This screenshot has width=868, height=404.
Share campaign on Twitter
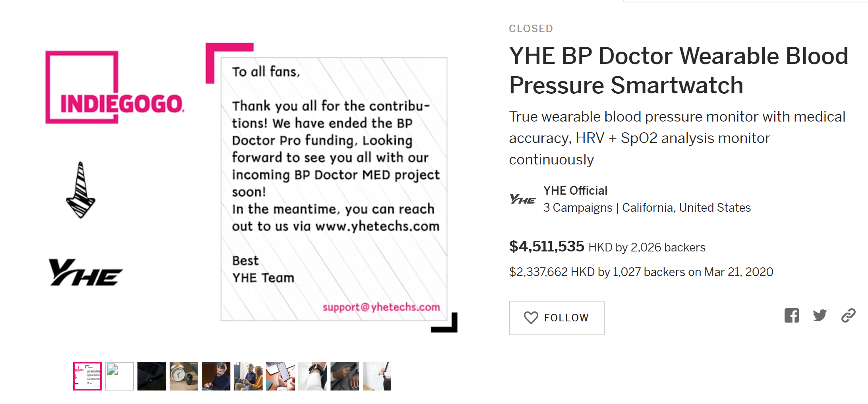820,315
